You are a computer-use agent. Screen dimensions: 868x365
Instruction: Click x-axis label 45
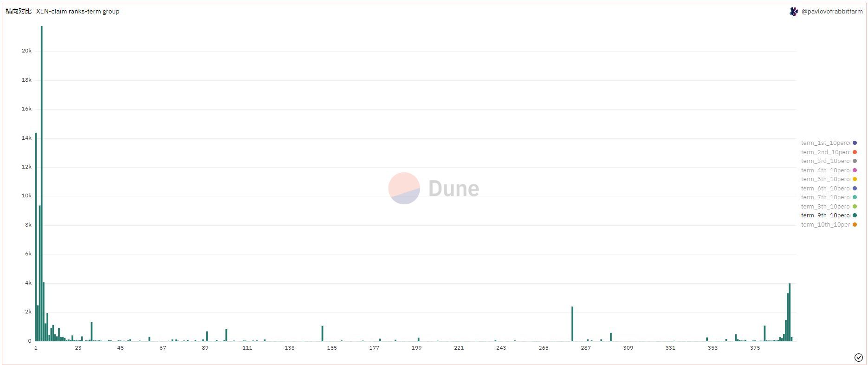click(x=120, y=348)
